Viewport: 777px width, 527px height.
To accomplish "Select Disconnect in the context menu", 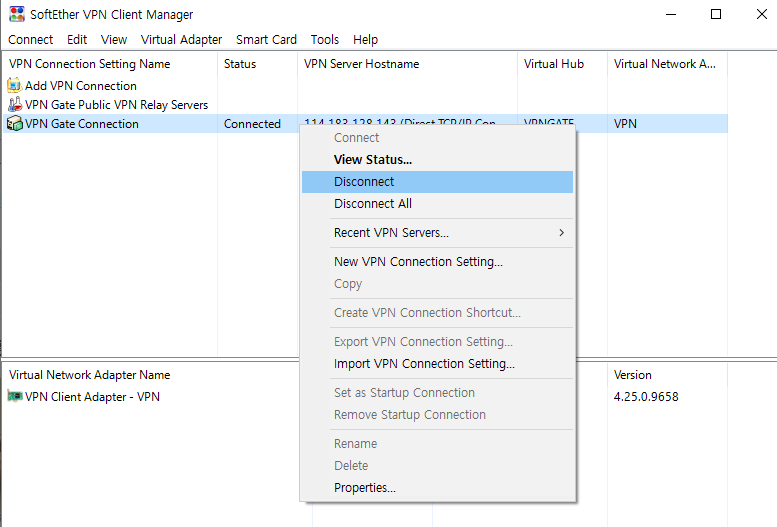I will (x=437, y=181).
